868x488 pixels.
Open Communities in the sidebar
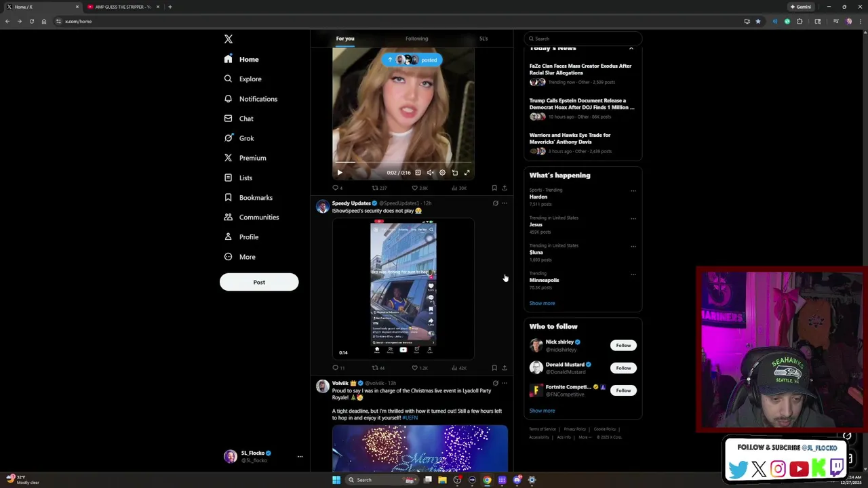click(x=251, y=217)
